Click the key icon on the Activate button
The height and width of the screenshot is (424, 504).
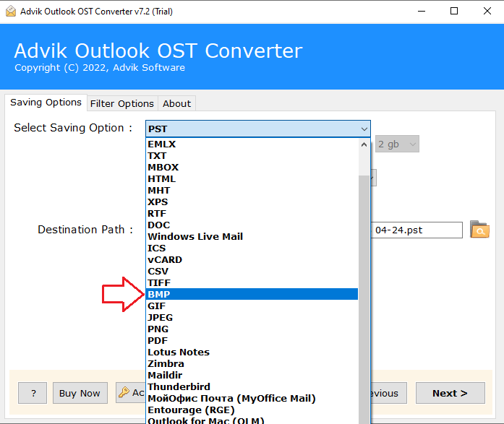[x=124, y=392]
